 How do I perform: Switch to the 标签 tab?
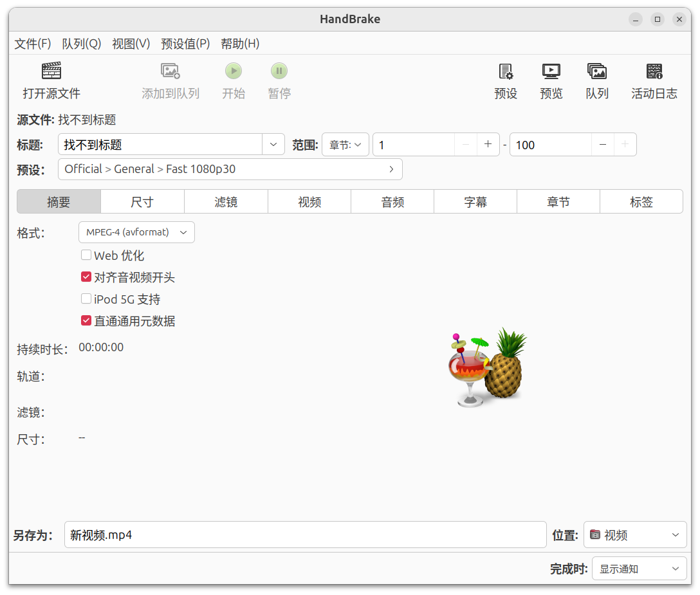pyautogui.click(x=641, y=202)
